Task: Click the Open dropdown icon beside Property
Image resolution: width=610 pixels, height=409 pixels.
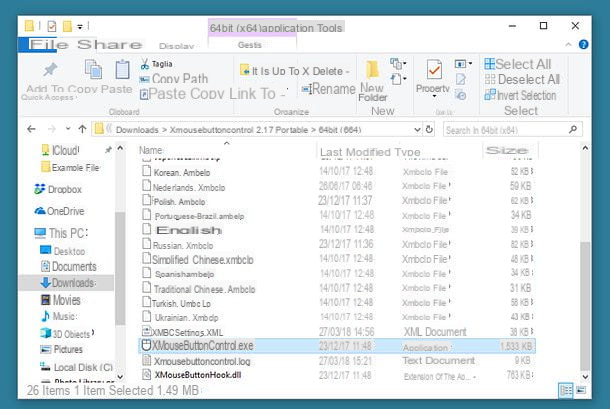Action: (463, 63)
